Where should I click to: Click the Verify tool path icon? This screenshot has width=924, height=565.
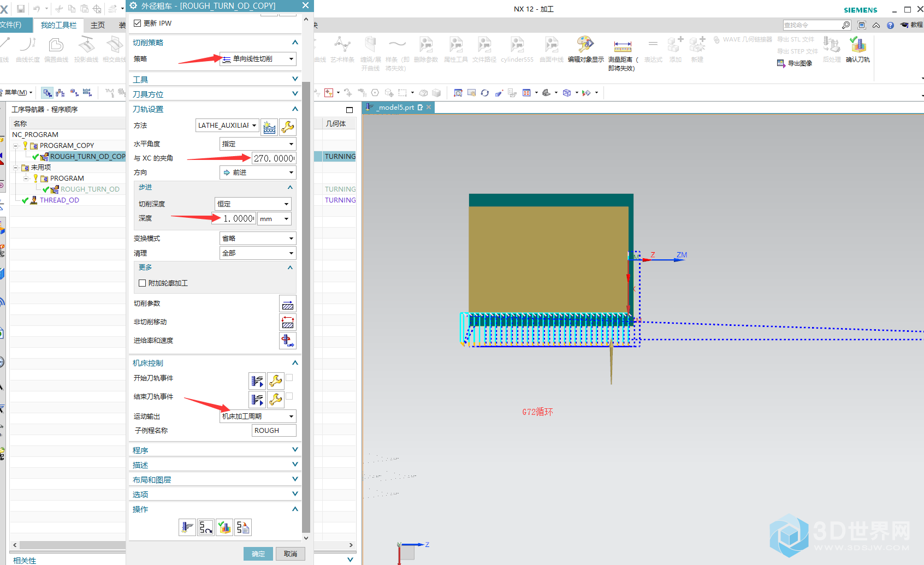click(224, 527)
